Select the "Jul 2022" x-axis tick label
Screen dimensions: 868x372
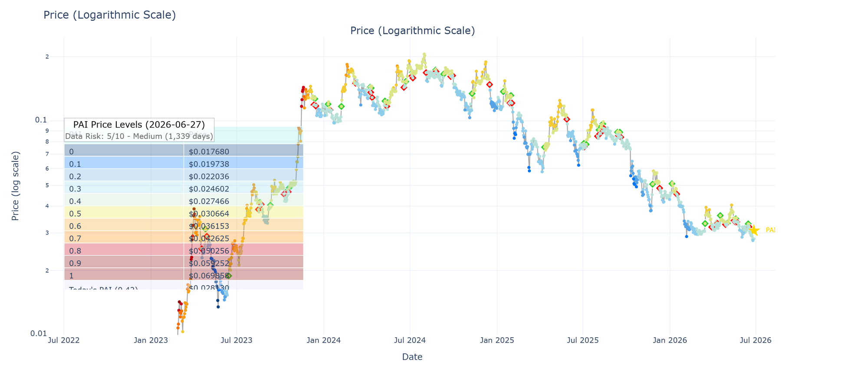click(64, 340)
